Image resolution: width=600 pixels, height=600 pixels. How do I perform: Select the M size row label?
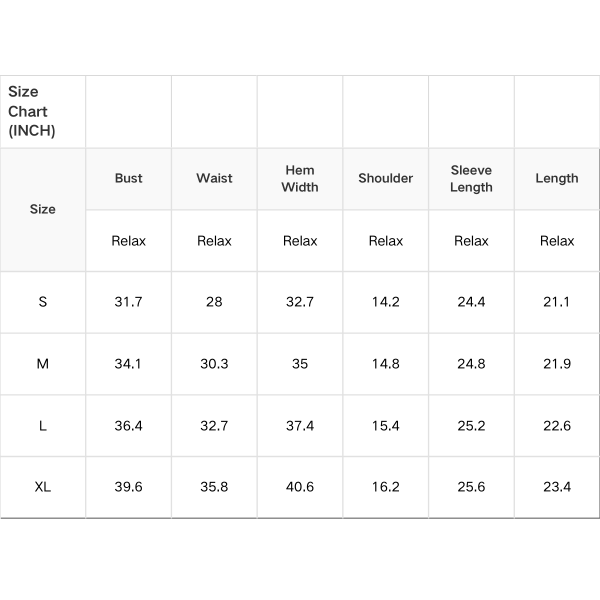pos(42,364)
